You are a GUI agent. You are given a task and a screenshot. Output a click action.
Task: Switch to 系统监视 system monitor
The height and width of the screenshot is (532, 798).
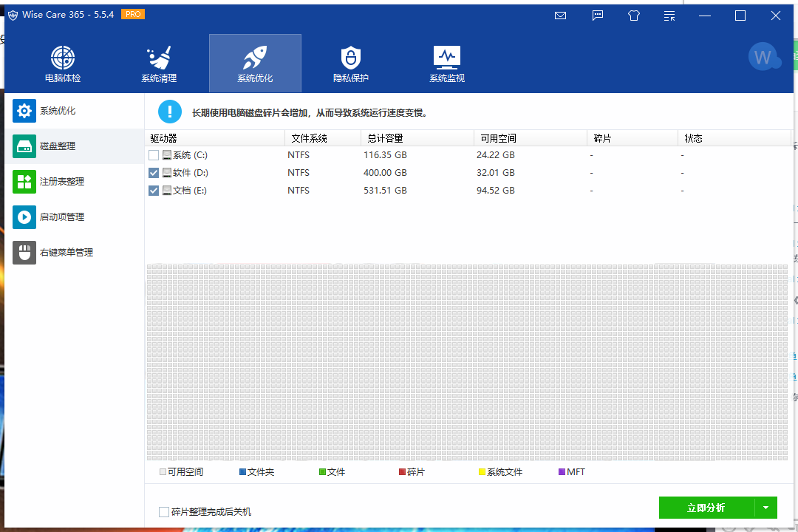(446, 63)
